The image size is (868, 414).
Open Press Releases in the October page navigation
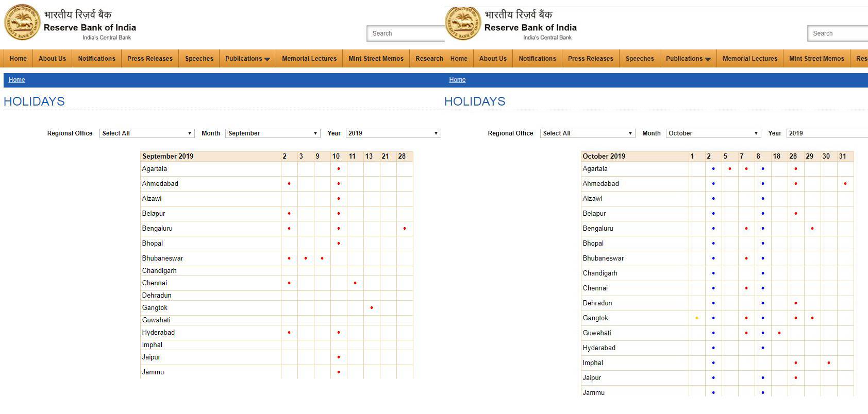591,59
